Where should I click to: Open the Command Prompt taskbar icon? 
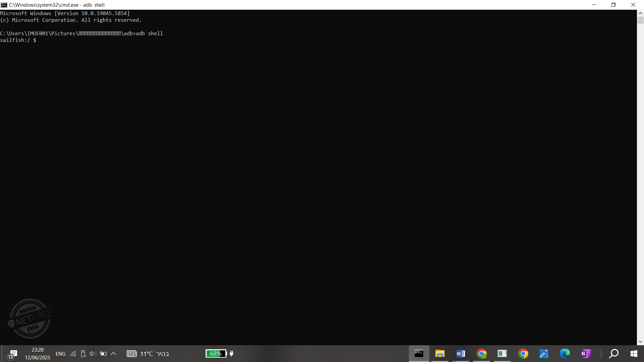click(x=419, y=354)
